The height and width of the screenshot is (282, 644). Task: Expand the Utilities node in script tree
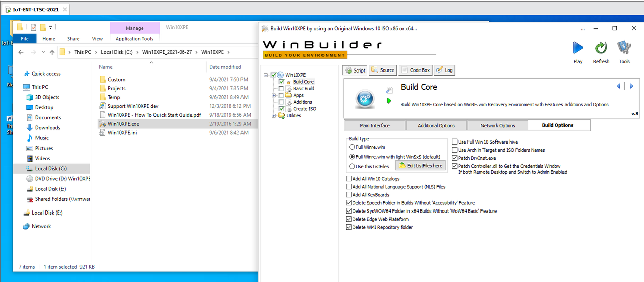click(x=274, y=116)
